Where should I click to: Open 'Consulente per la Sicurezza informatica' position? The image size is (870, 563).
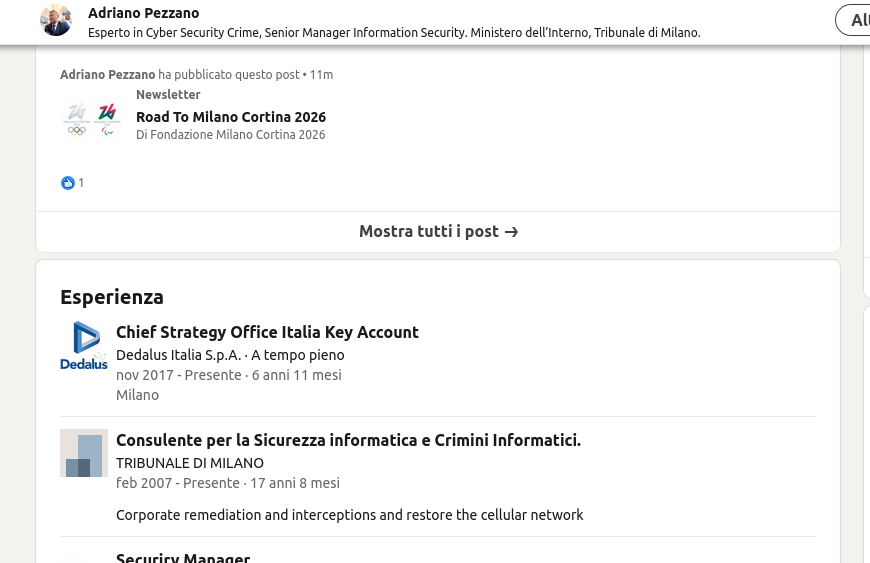click(348, 440)
